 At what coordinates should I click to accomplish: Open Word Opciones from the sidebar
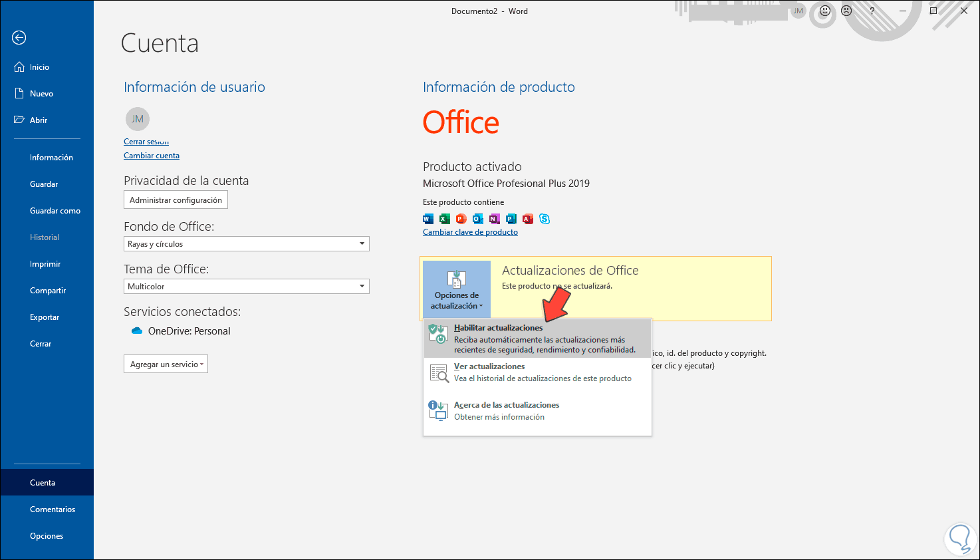point(47,536)
